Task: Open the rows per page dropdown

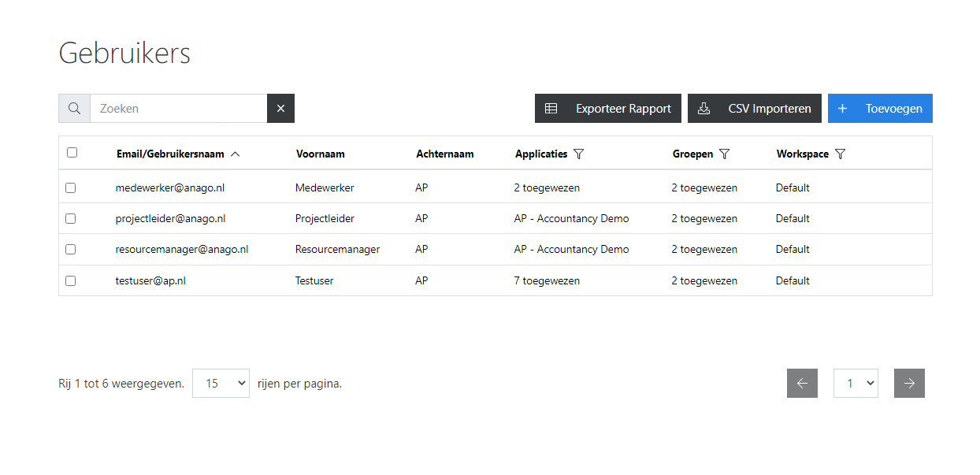Action: (x=221, y=384)
